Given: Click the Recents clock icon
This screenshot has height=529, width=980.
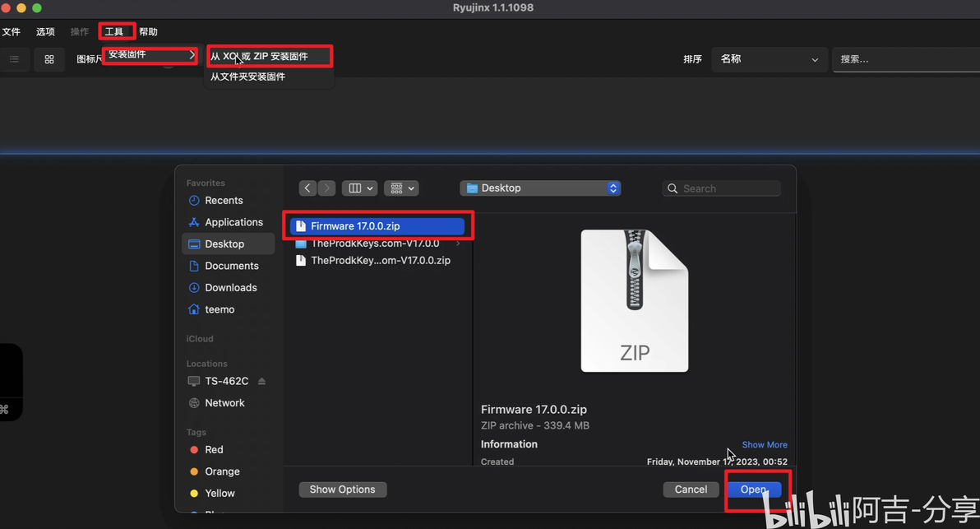Looking at the screenshot, I should (194, 201).
